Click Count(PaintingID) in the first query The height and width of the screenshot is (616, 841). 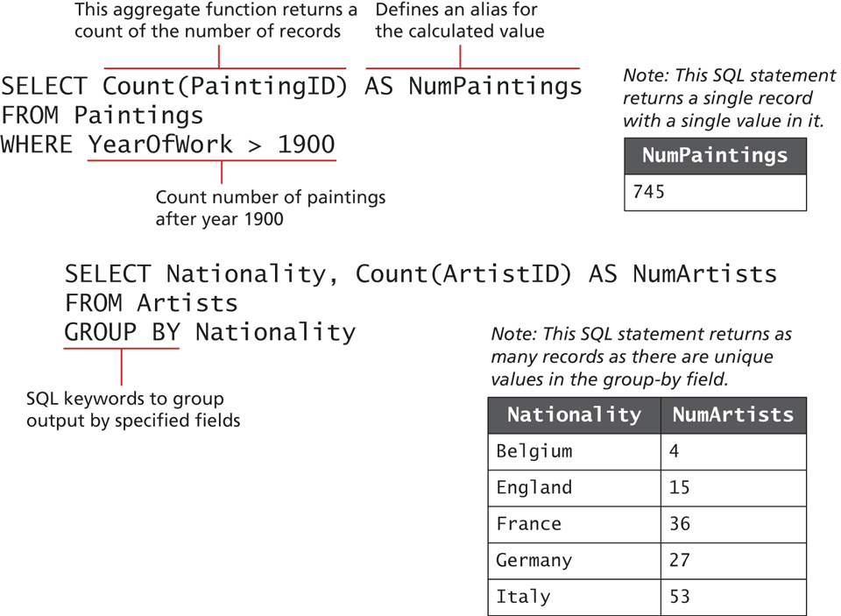(225, 86)
